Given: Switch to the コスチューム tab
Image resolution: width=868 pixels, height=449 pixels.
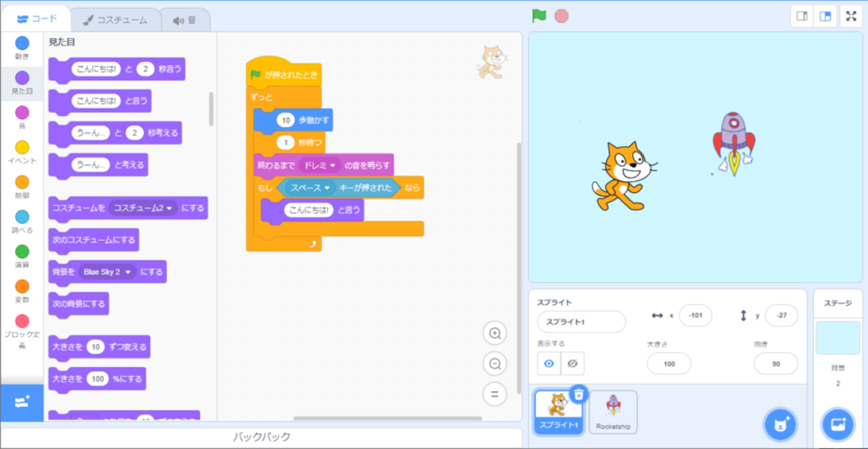Looking at the screenshot, I should click(x=116, y=20).
